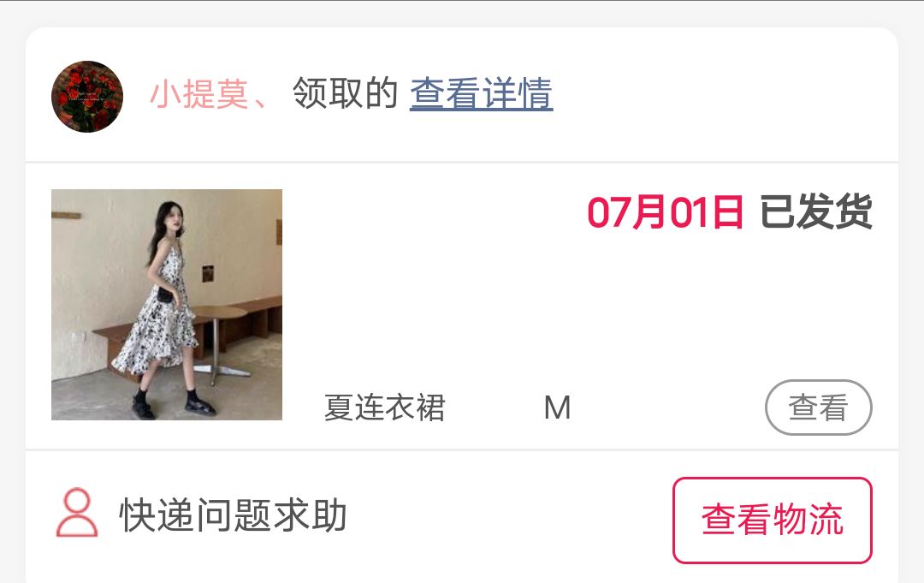
Task: Open the floral dress product thumbnail
Action: [x=167, y=305]
